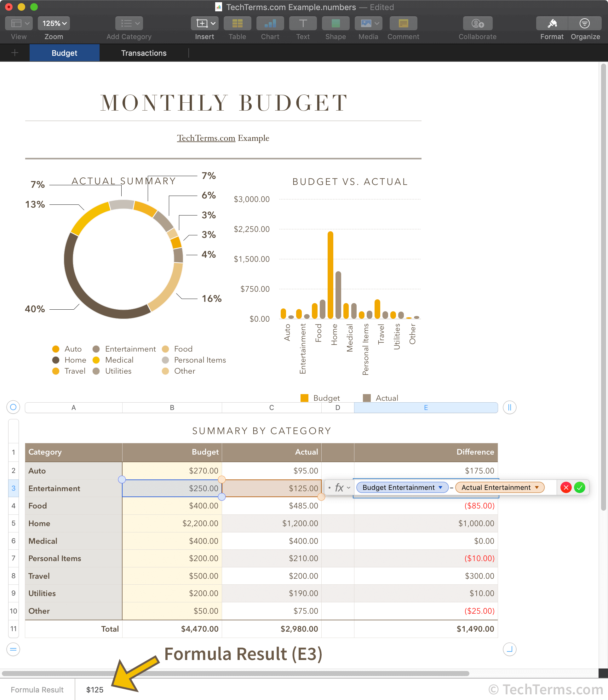Click the Chart toolbar icon
Viewport: 608px width, 700px height.
coord(270,23)
